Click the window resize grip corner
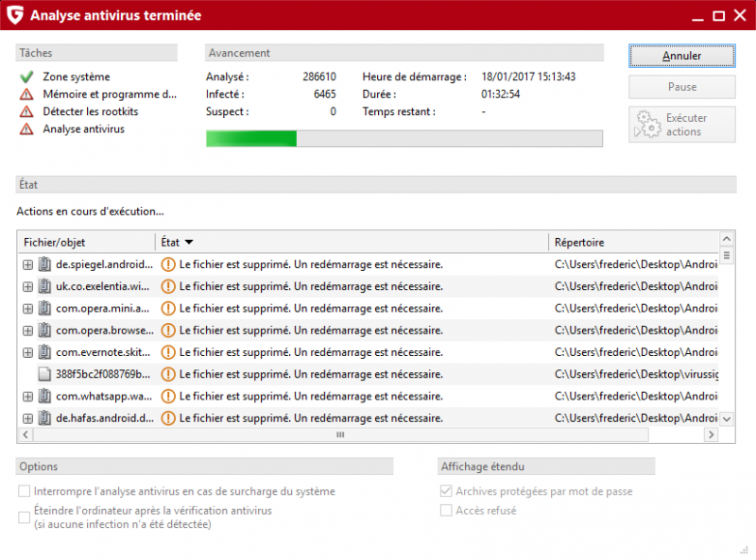 point(744,550)
